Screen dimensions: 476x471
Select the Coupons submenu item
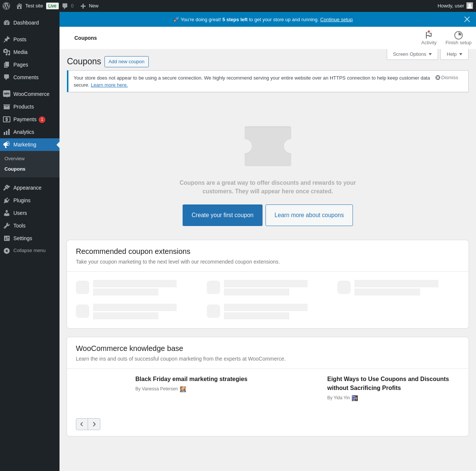(15, 169)
